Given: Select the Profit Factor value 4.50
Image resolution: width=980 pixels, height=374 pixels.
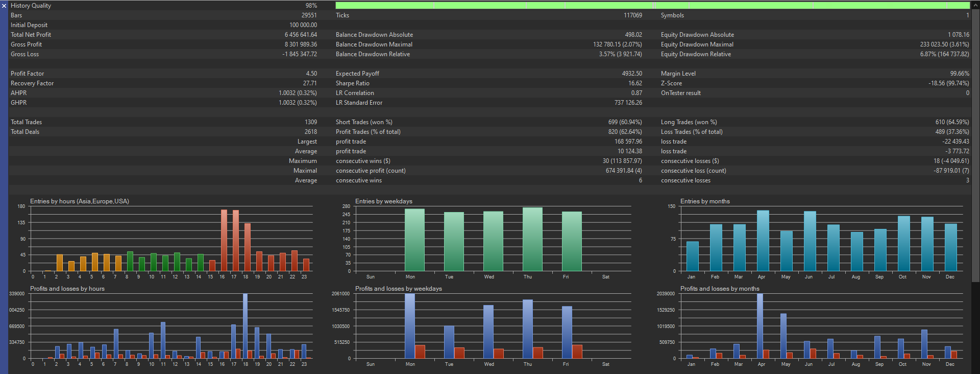Looking at the screenshot, I should 311,74.
